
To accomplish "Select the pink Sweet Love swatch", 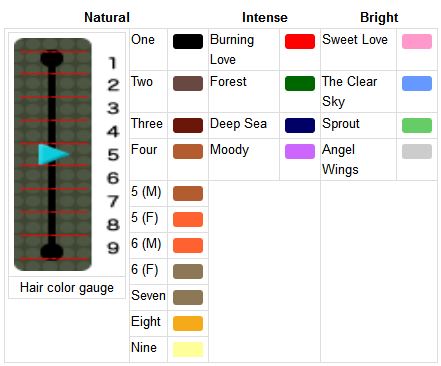I will point(417,42).
